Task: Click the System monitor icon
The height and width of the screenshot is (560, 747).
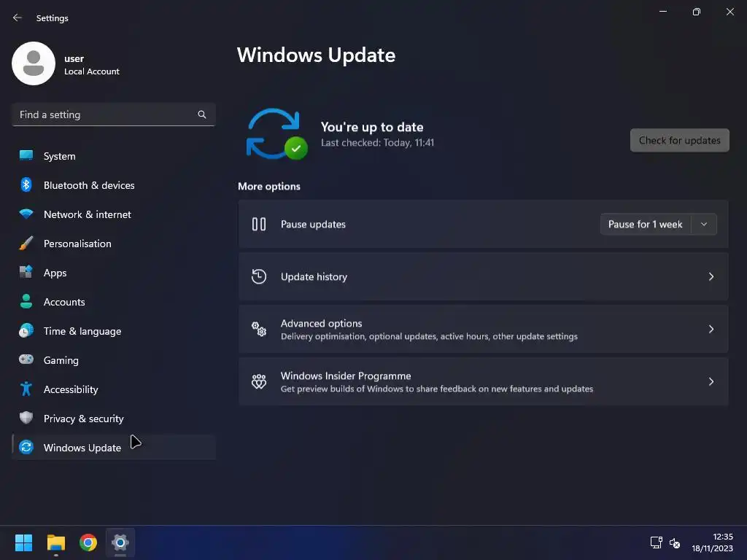Action: [26, 155]
